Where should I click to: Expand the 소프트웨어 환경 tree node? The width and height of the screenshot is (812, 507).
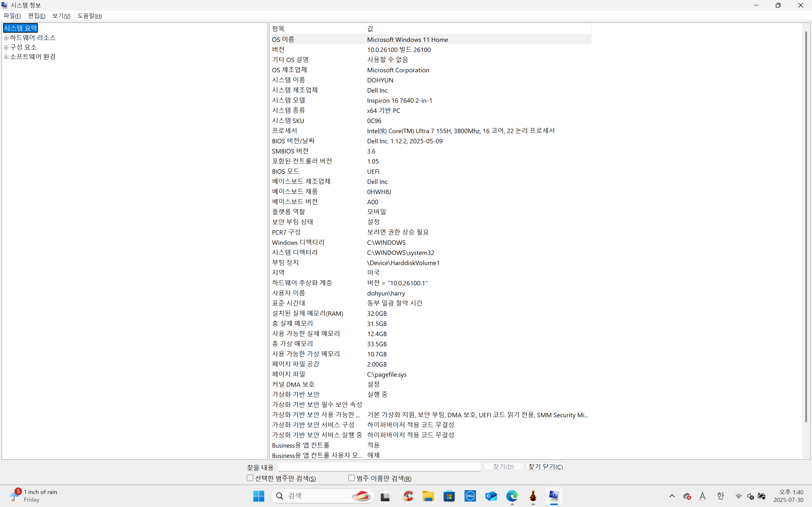[6, 57]
